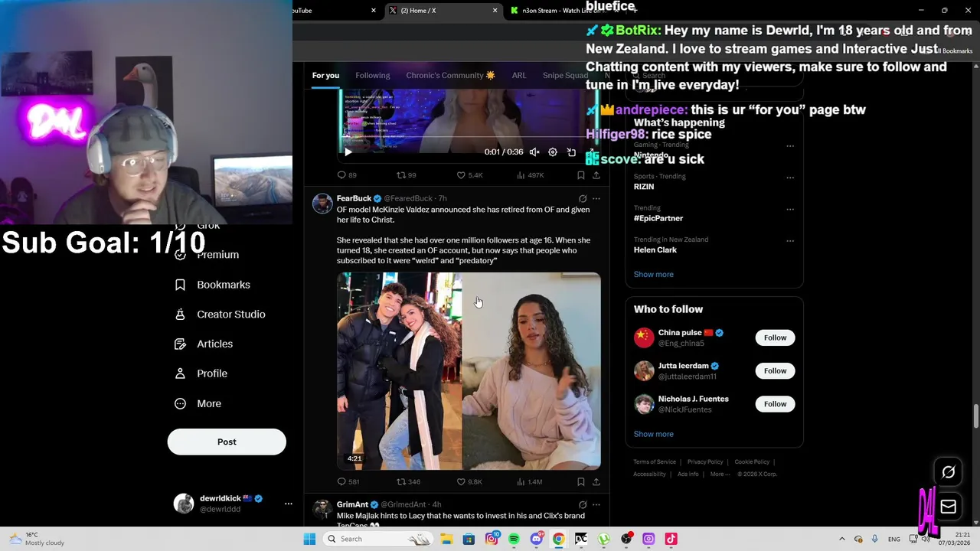Bookmark FearBuck's post
The image size is (980, 551).
(581, 481)
